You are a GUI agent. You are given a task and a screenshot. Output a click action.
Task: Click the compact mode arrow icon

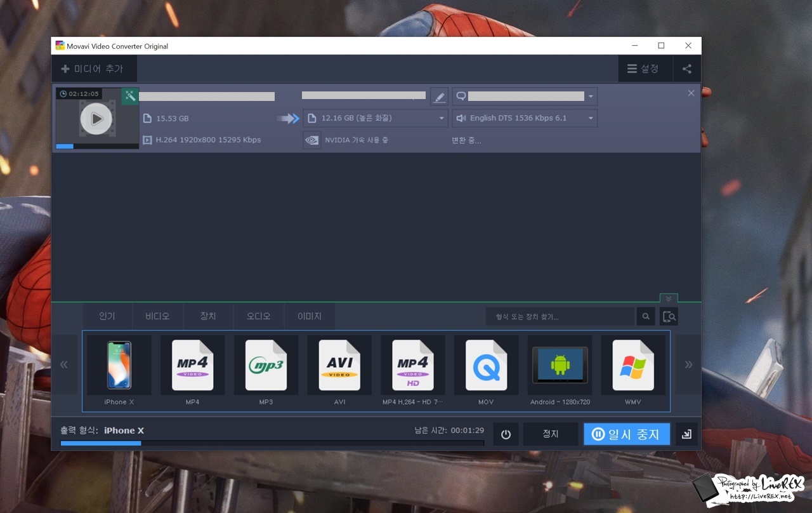pyautogui.click(x=686, y=434)
